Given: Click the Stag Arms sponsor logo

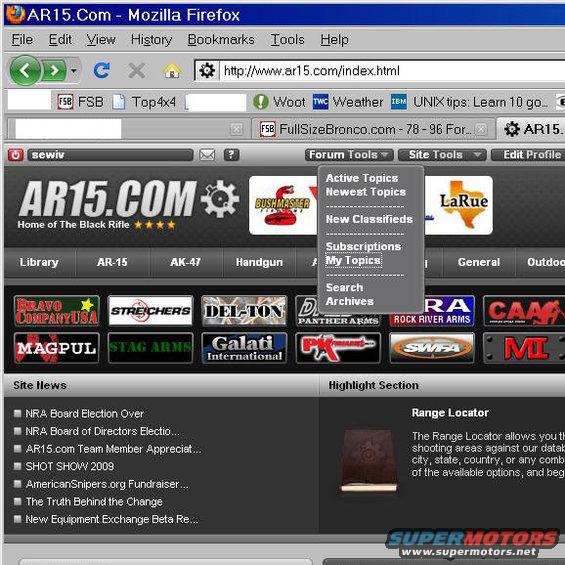Looking at the screenshot, I should point(150,348).
